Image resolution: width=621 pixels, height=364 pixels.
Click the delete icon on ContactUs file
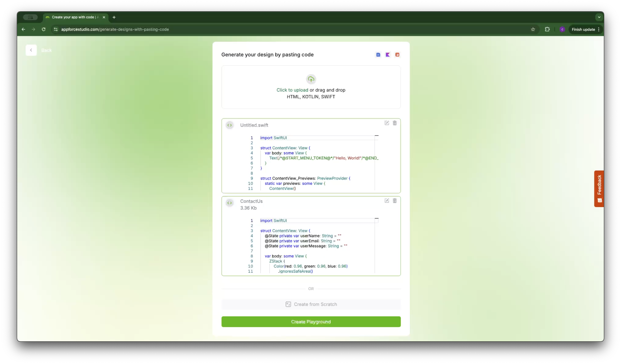pyautogui.click(x=395, y=201)
